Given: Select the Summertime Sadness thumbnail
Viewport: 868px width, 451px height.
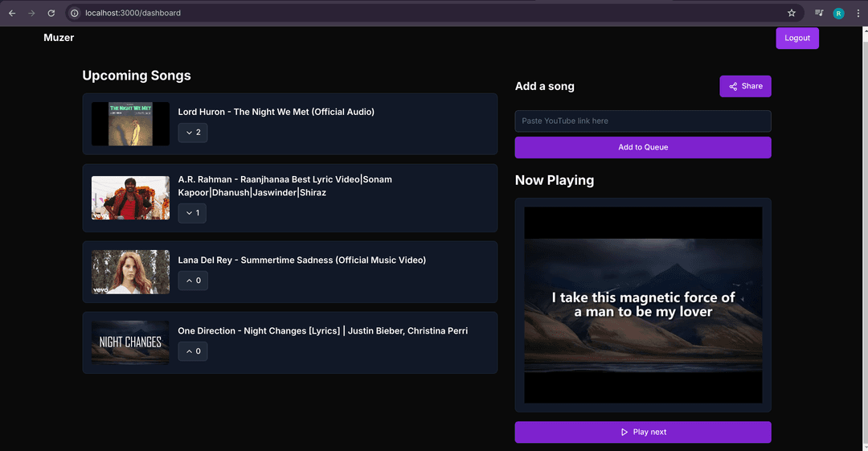Looking at the screenshot, I should [x=130, y=272].
